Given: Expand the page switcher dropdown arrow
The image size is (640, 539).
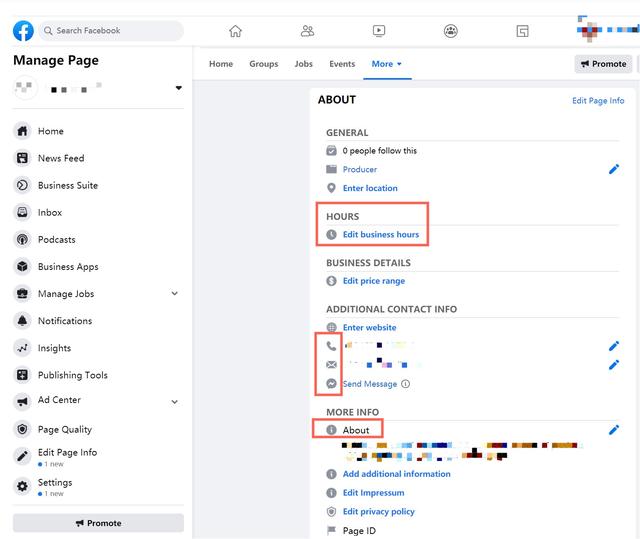Looking at the screenshot, I should click(178, 88).
